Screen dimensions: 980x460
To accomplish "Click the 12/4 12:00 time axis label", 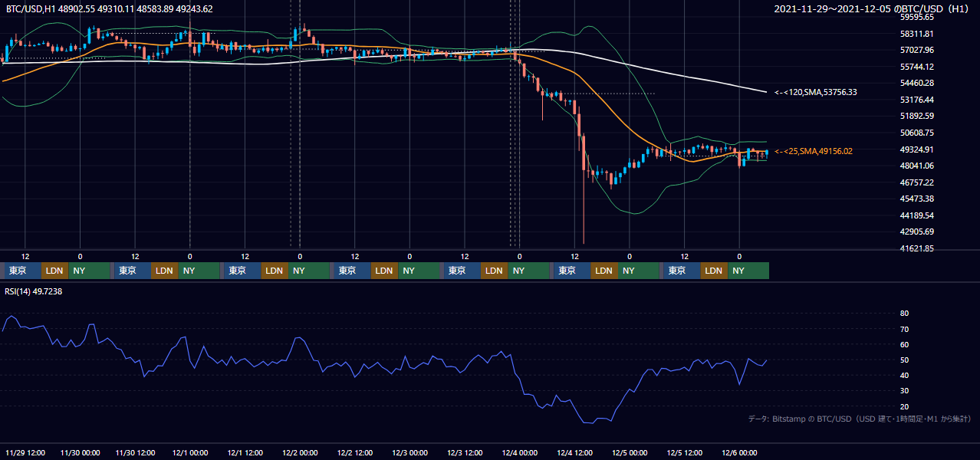I will (x=574, y=452).
